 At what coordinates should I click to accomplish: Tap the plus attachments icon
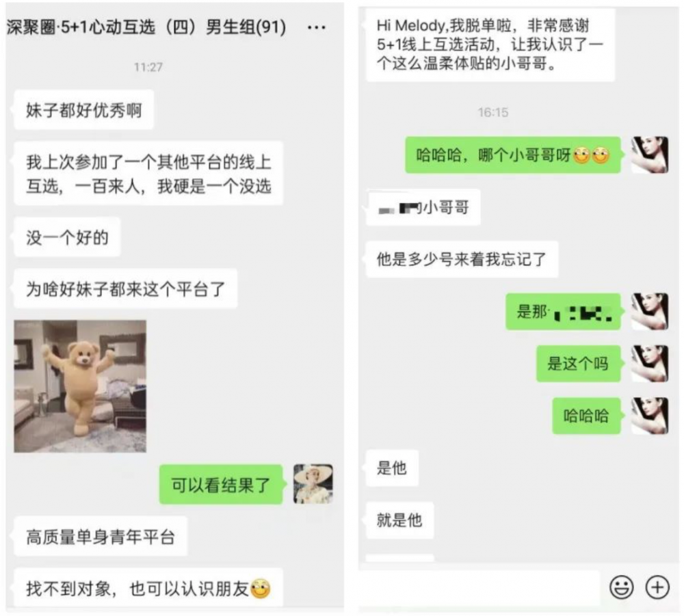[657, 587]
